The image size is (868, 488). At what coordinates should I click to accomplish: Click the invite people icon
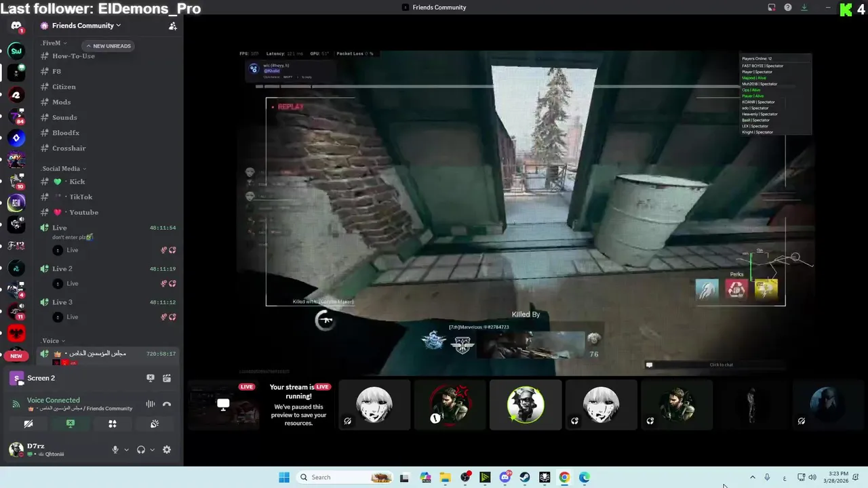pos(173,26)
